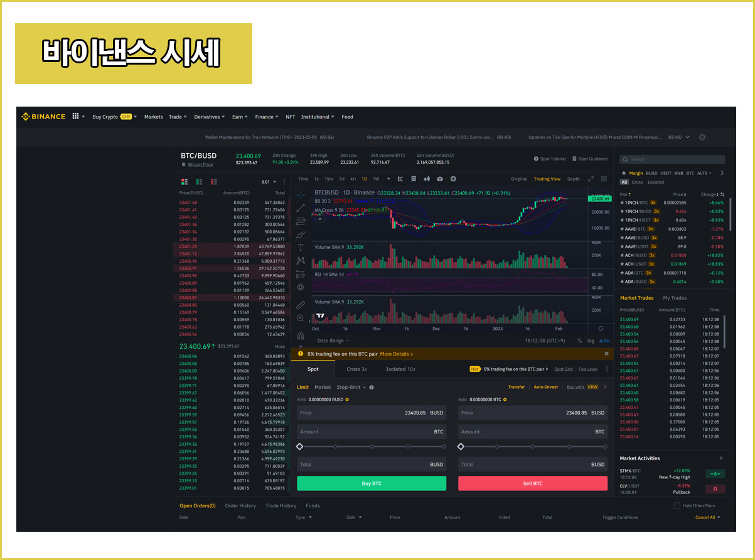Image resolution: width=755 pixels, height=560 pixels.
Task: Collapse the Market Activities panel
Action: (720, 458)
